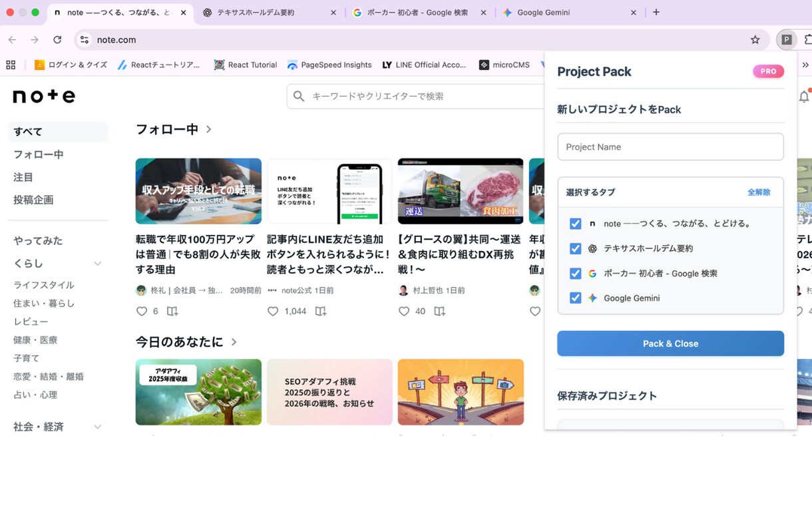The height and width of the screenshot is (508, 812).
Task: Open the extensions puzzle icon in toolbar
Action: [808, 40]
